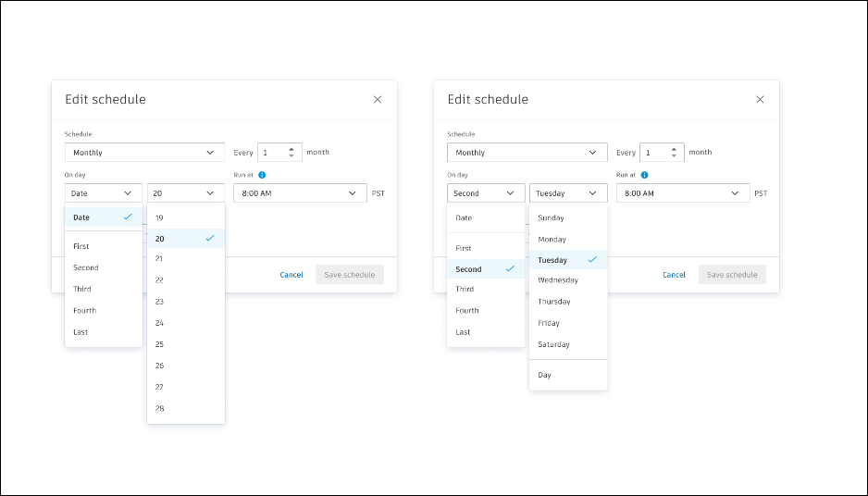Screen dimensions: 868x496
Task: Click Cancel in the dialog showing Tuesday
Action: [675, 275]
